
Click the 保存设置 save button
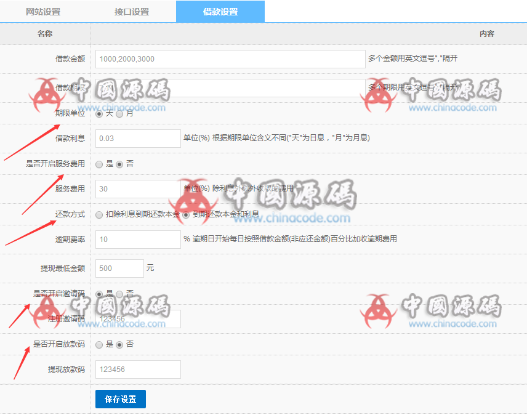tap(120, 399)
